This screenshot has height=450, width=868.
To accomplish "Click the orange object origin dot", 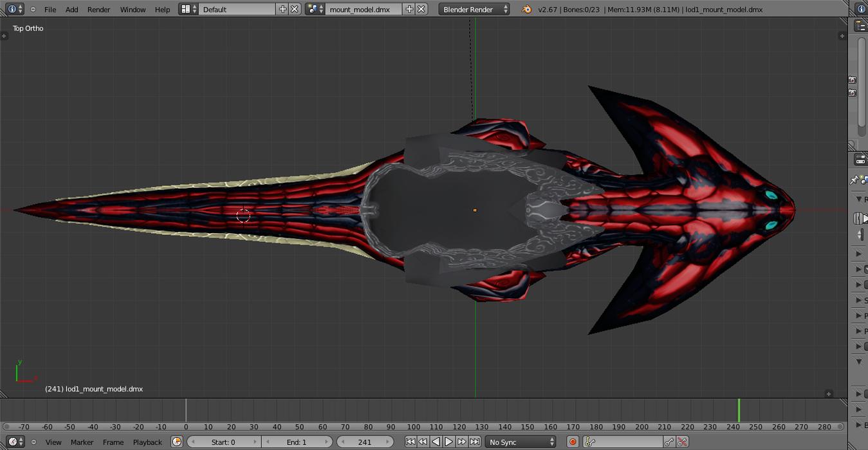I will (475, 210).
